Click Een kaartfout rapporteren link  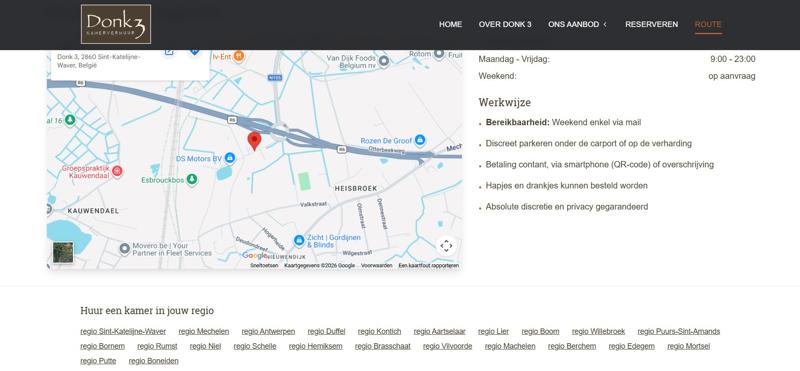[x=429, y=265]
